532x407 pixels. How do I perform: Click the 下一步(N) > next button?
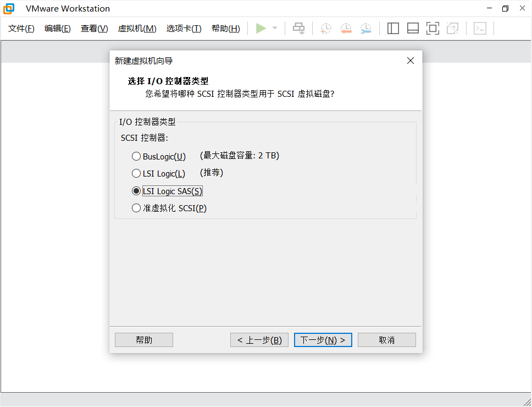[x=323, y=340]
